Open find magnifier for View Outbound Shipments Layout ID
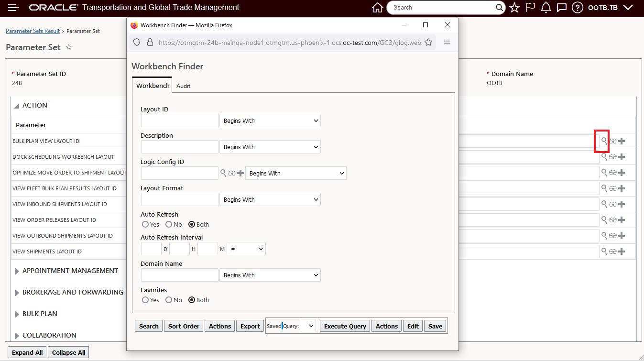The width and height of the screenshot is (644, 361). [x=604, y=236]
